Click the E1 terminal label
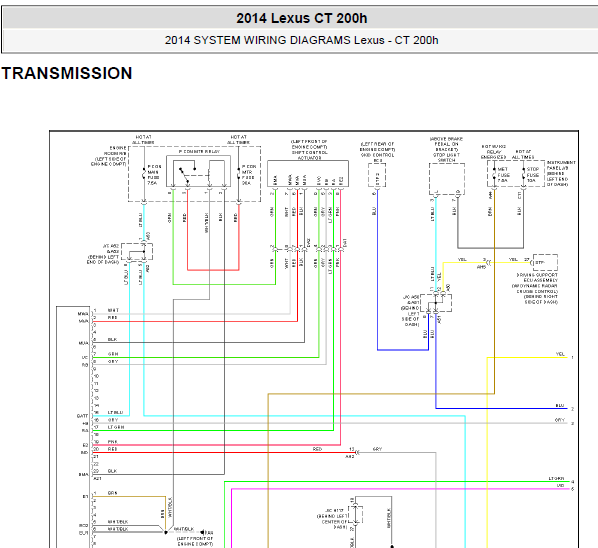The width and height of the screenshot is (598, 548). (85, 497)
